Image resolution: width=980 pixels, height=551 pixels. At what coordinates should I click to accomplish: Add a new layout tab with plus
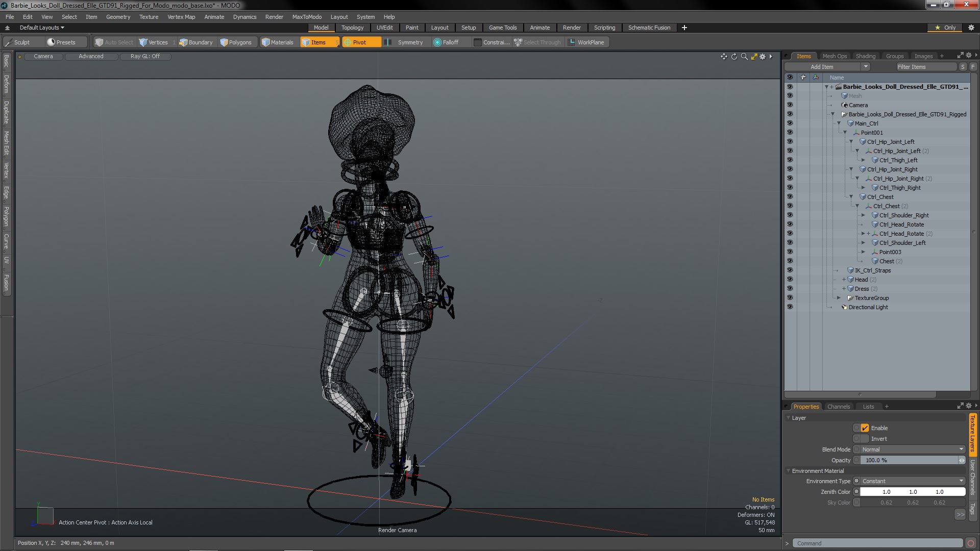(x=684, y=28)
